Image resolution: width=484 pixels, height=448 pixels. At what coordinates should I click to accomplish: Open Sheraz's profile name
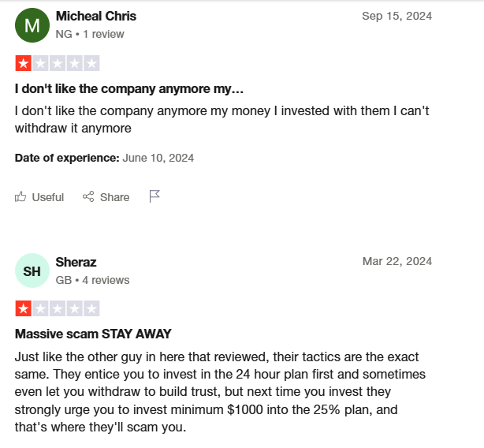[x=76, y=262]
